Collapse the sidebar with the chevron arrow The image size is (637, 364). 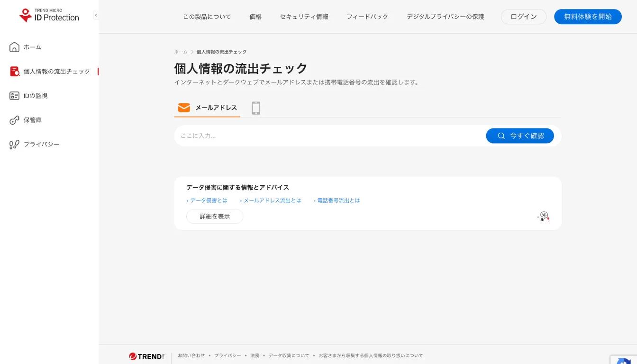(x=96, y=15)
